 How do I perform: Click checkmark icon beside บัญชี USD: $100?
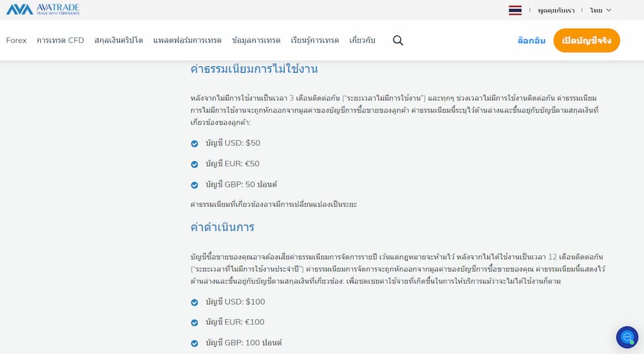tap(194, 303)
